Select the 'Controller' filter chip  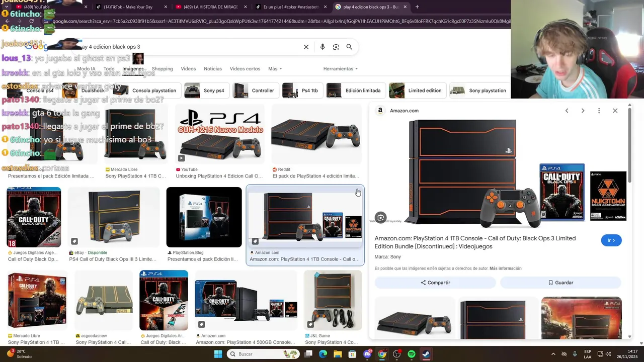point(255,90)
